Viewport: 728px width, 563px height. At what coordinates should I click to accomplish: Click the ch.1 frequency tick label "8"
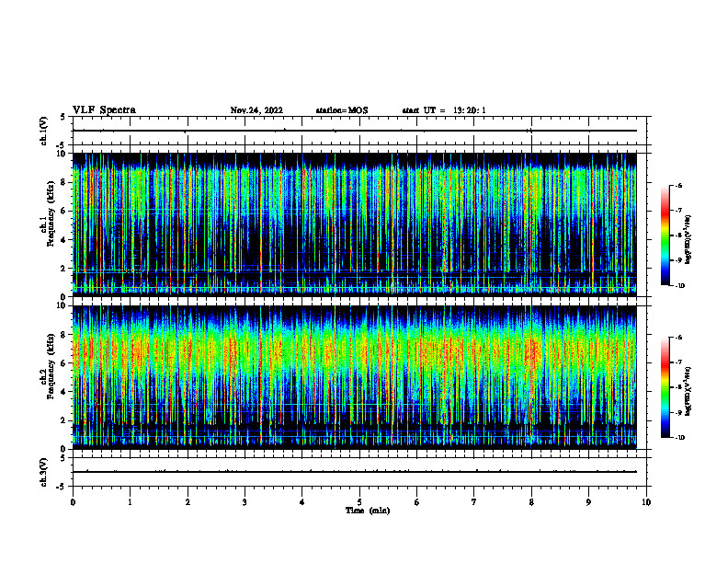[x=64, y=182]
